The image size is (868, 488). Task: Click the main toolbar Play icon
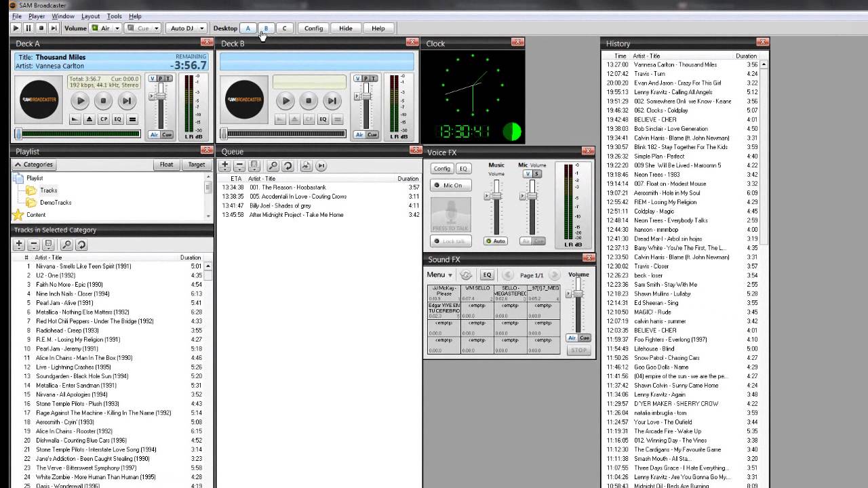[x=16, y=28]
